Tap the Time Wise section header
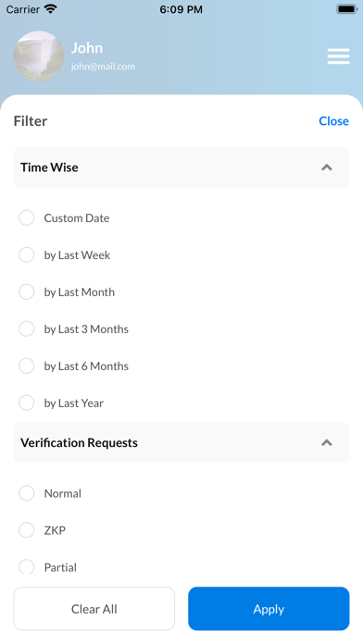363x644 pixels. point(181,167)
